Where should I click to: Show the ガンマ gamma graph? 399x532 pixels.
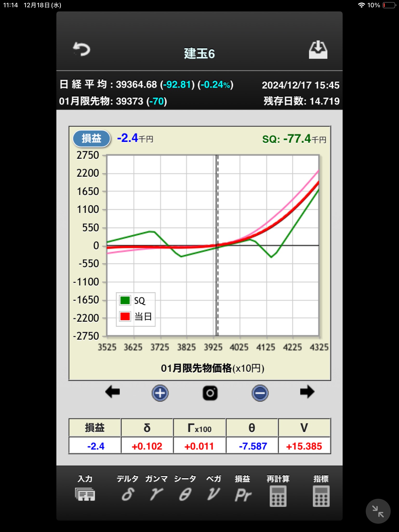[156, 490]
